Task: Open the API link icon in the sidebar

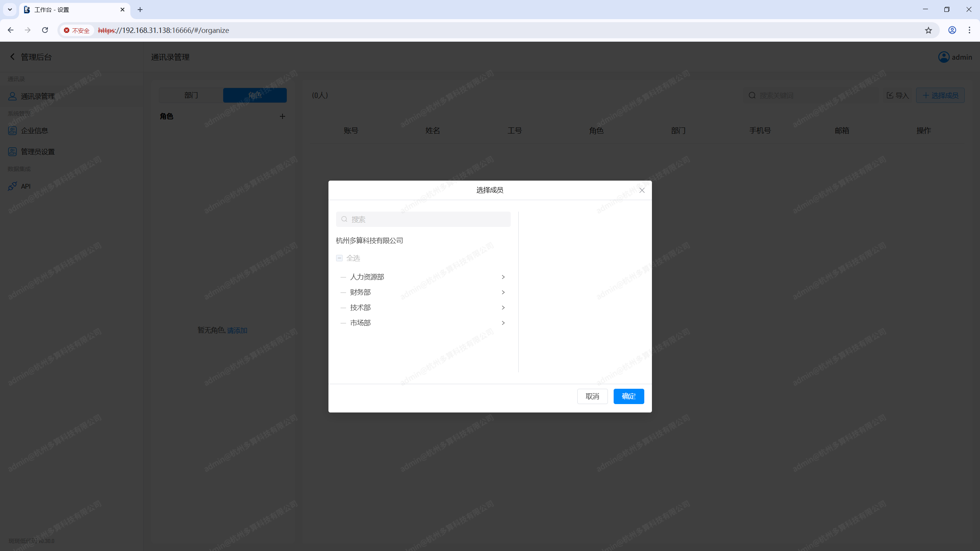Action: point(12,186)
